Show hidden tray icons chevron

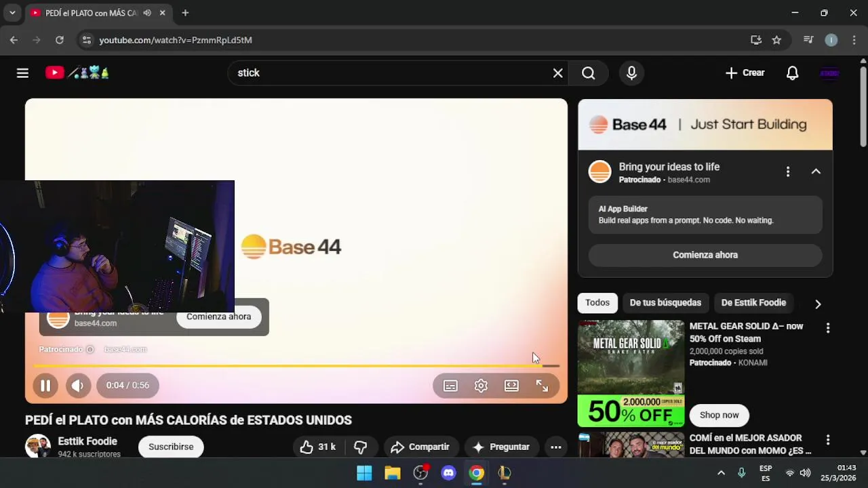(x=721, y=473)
